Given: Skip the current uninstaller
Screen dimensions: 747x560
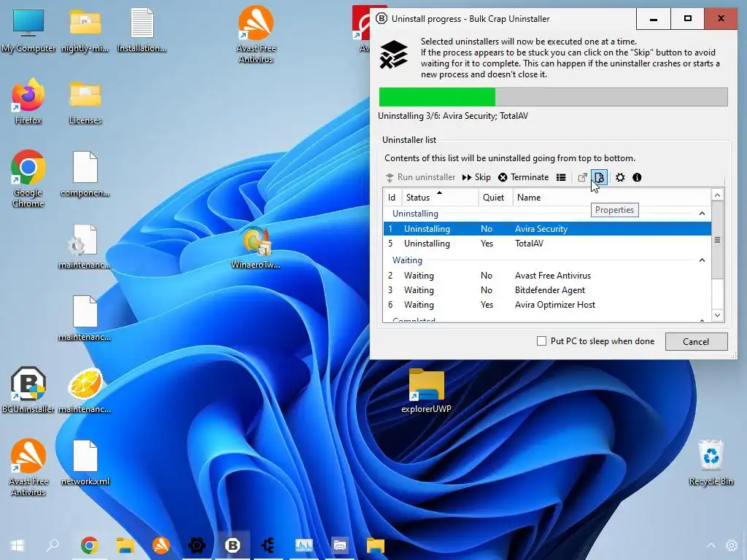Looking at the screenshot, I should (476, 177).
